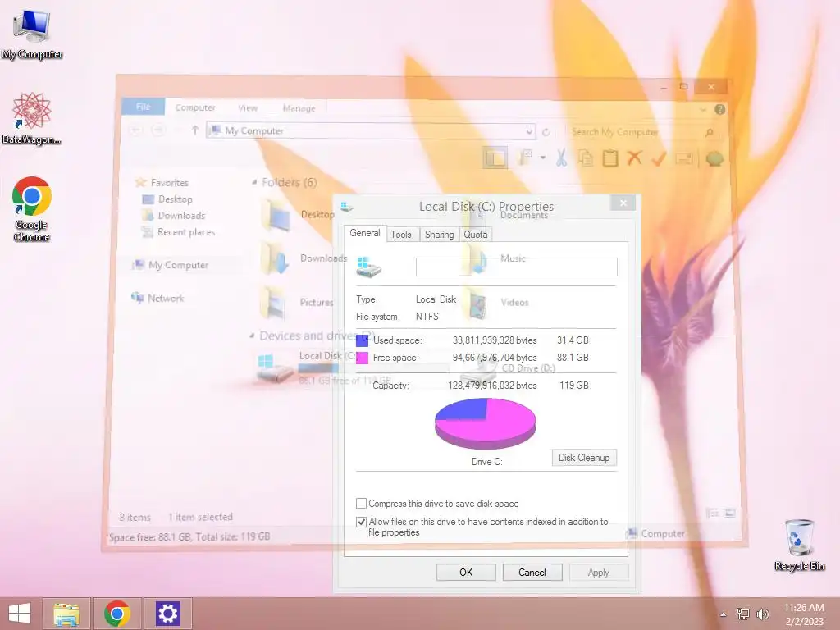Enable Compress this drive checkbox
The image size is (840, 630).
tap(362, 504)
